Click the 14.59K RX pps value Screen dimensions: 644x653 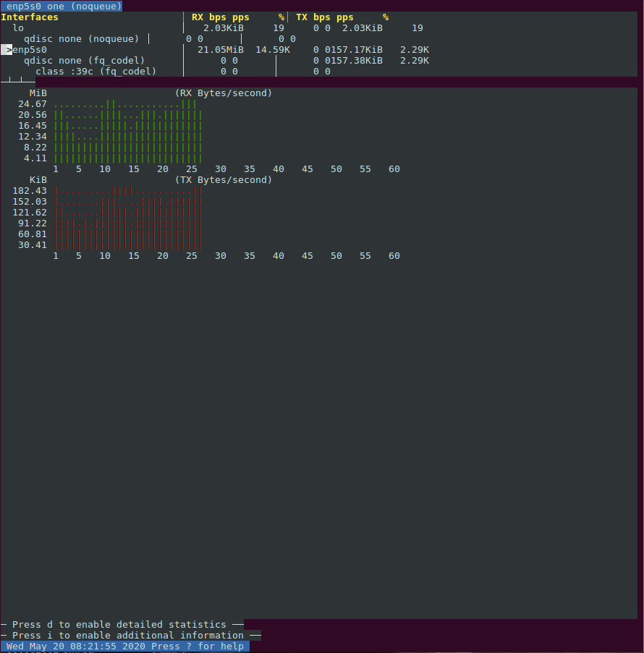point(273,50)
